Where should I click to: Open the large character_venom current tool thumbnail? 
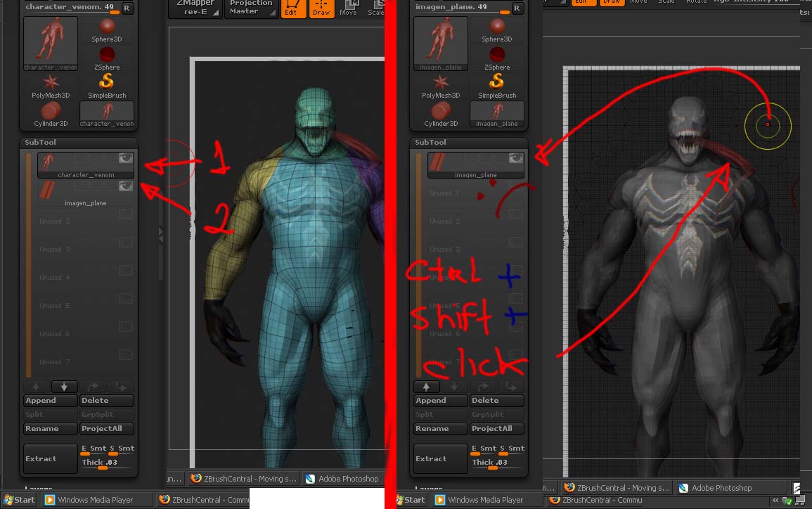coord(50,44)
